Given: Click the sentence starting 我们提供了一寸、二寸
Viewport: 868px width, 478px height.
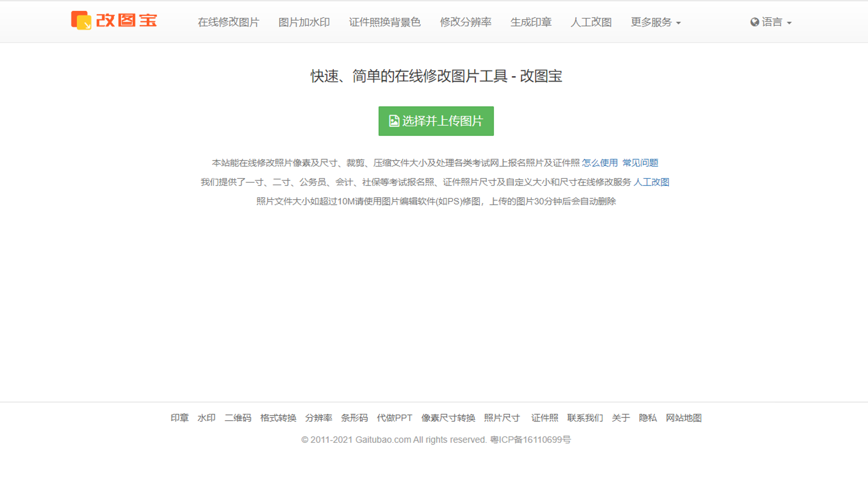Looking at the screenshot, I should click(x=416, y=182).
